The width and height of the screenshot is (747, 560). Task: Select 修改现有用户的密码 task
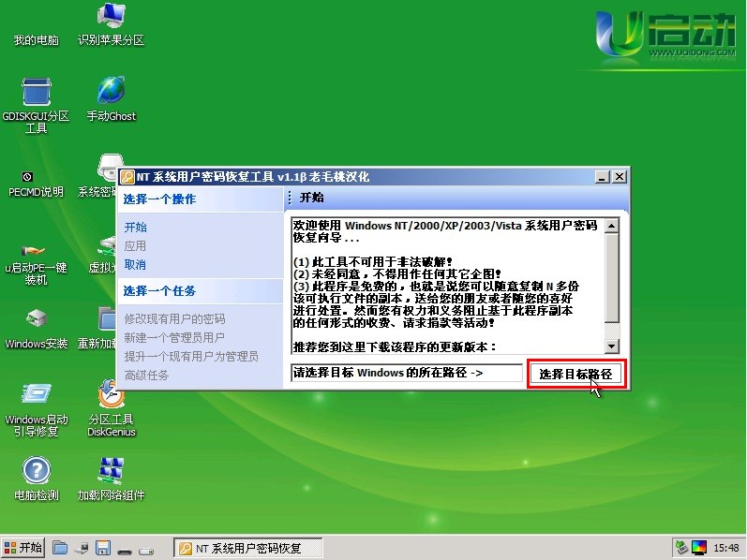pyautogui.click(x=174, y=319)
